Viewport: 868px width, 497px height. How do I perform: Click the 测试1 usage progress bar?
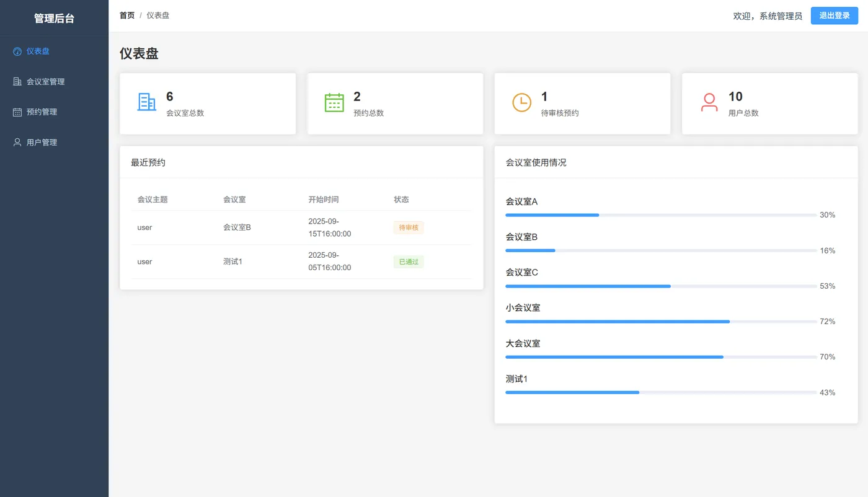[x=661, y=392]
